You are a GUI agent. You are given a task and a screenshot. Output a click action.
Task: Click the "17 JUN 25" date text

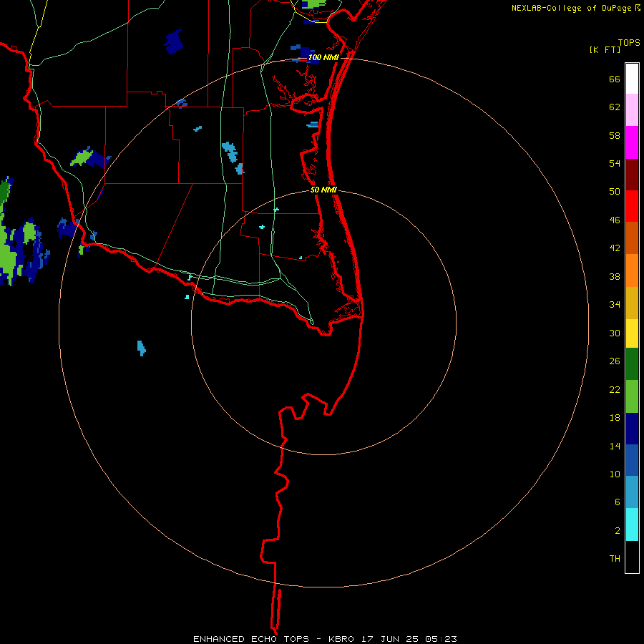(390, 639)
